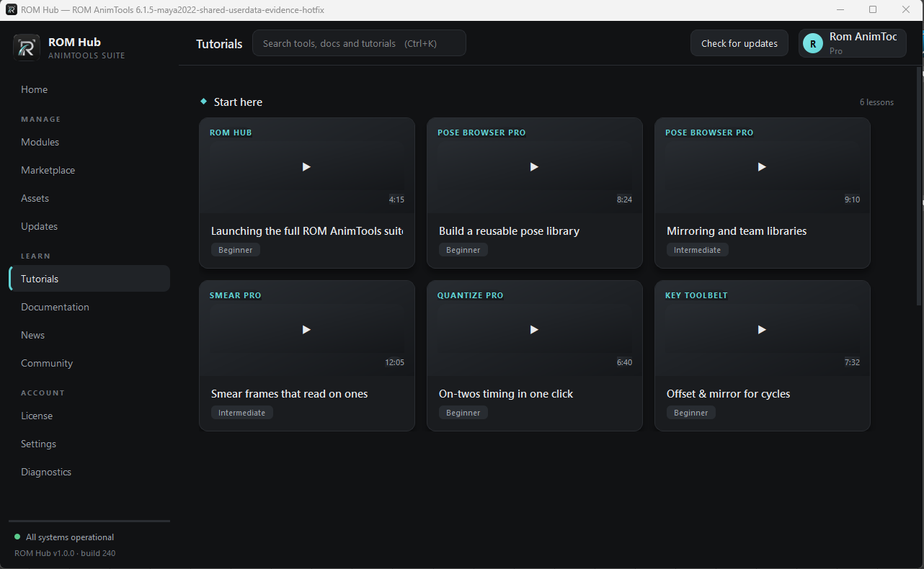Click the KEY TOOLBELT card label

click(x=696, y=295)
